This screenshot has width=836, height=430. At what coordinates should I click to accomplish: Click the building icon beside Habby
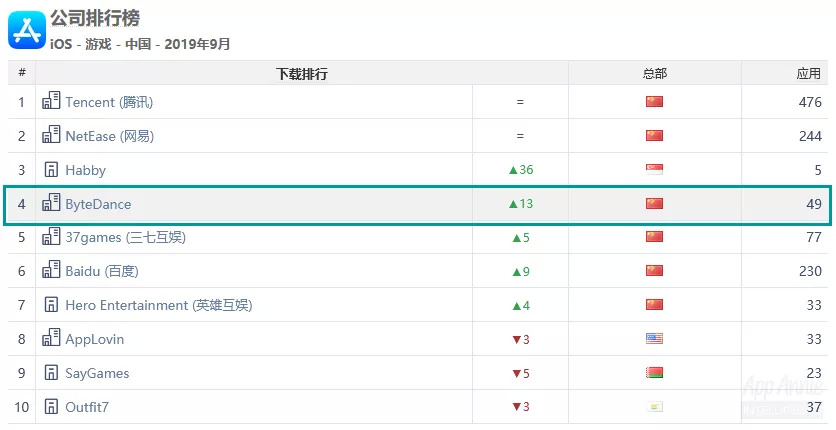click(x=51, y=170)
